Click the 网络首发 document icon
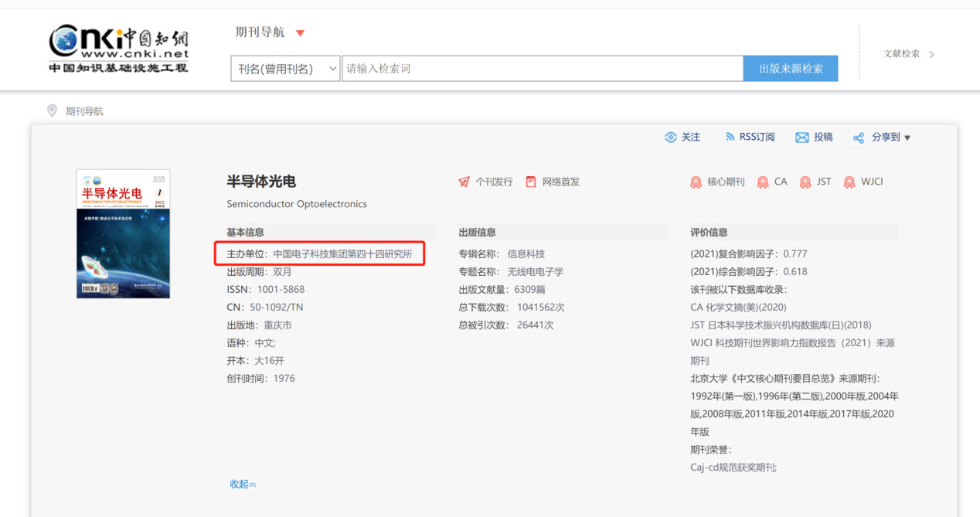980x517 pixels. (531, 182)
